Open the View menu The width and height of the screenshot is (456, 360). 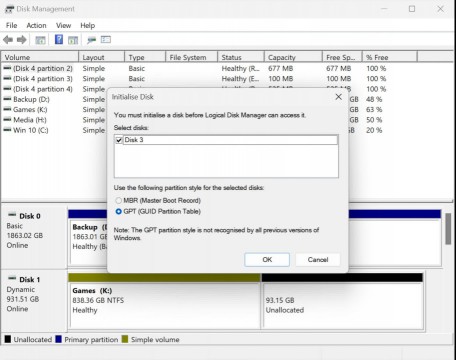click(63, 26)
